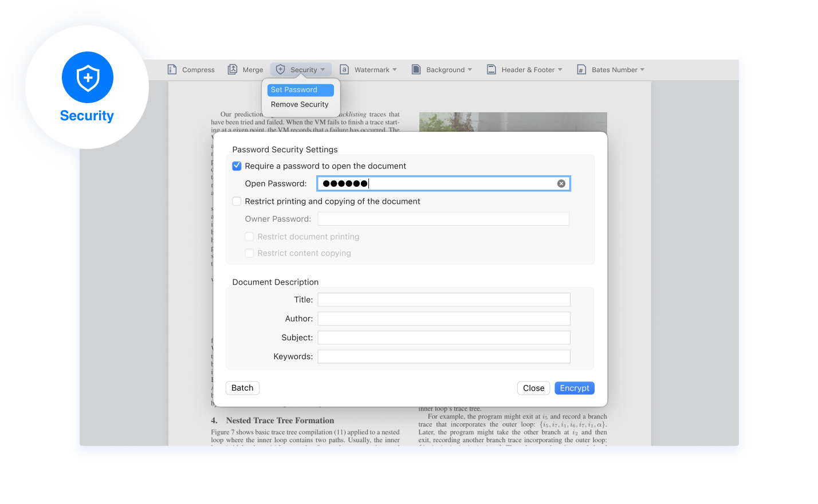Click the Bates Number icon
The width and height of the screenshot is (818, 504).
[x=581, y=69]
